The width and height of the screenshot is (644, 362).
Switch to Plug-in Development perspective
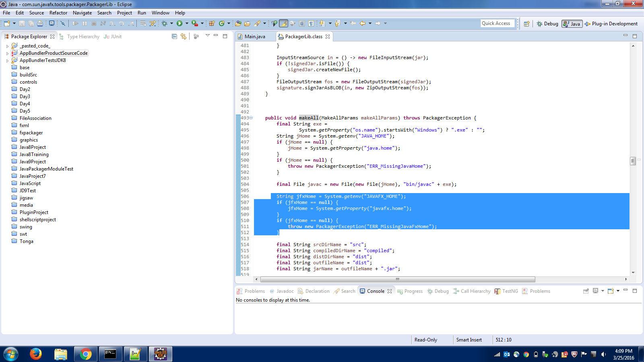click(x=611, y=24)
